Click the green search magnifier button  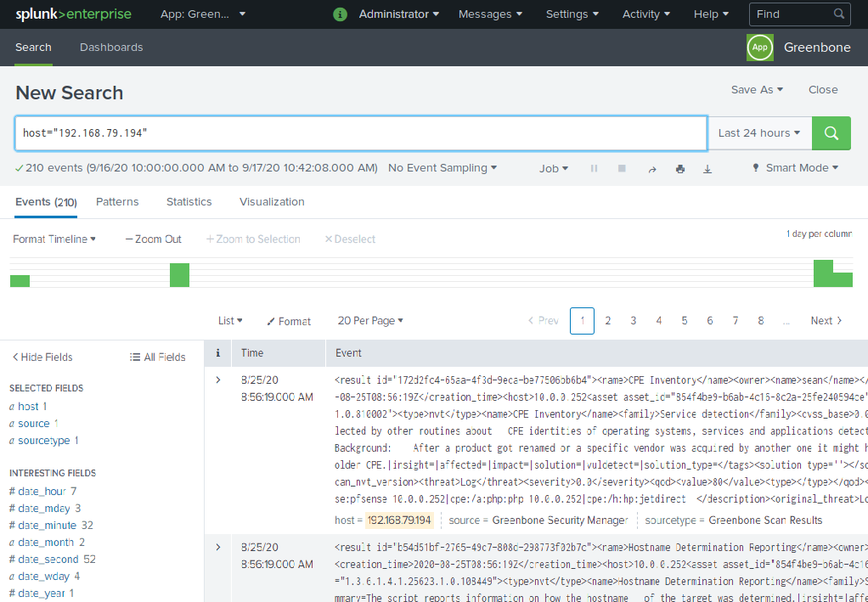831,133
